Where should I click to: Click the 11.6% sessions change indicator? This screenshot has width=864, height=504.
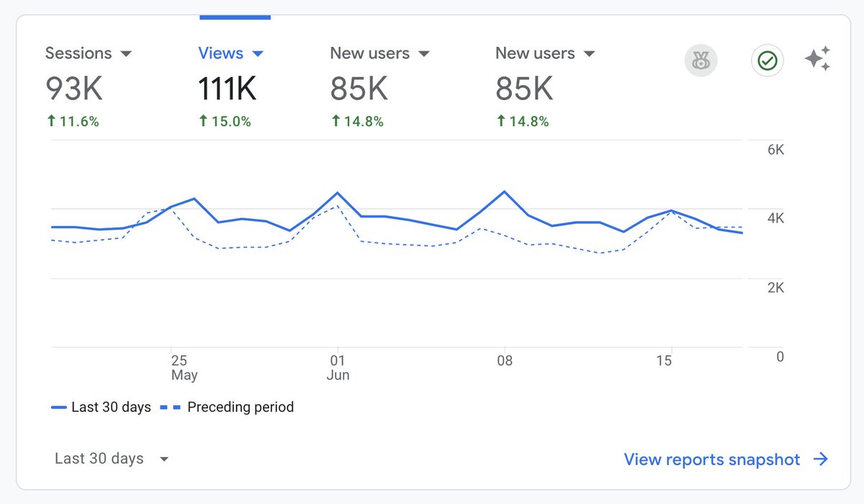[x=73, y=122]
